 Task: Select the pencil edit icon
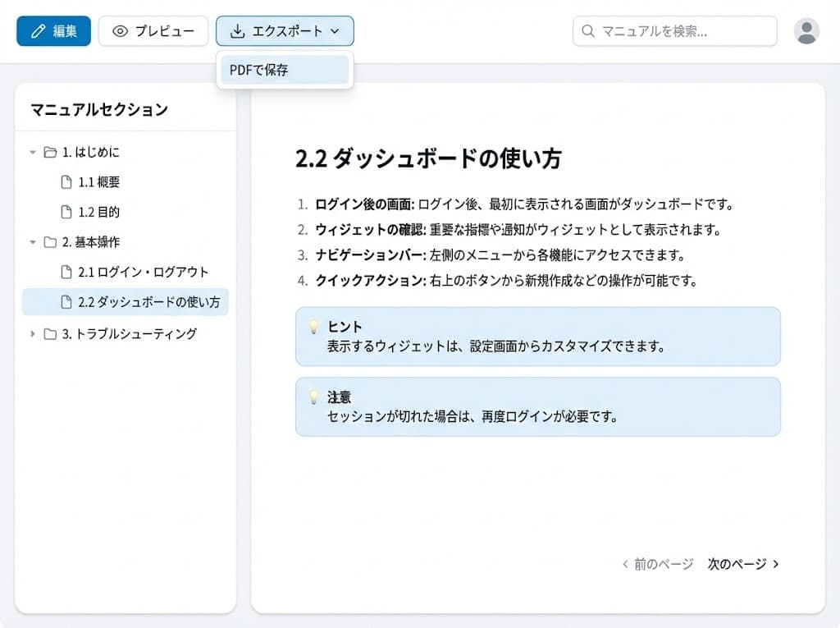[37, 30]
